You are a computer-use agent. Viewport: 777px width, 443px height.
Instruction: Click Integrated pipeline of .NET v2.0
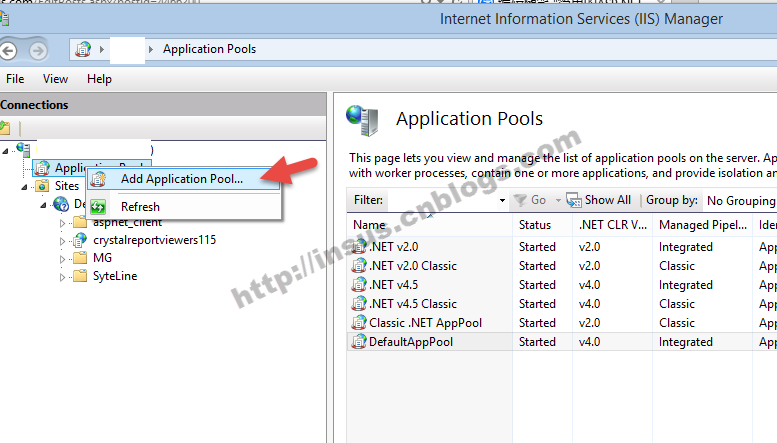[686, 247]
